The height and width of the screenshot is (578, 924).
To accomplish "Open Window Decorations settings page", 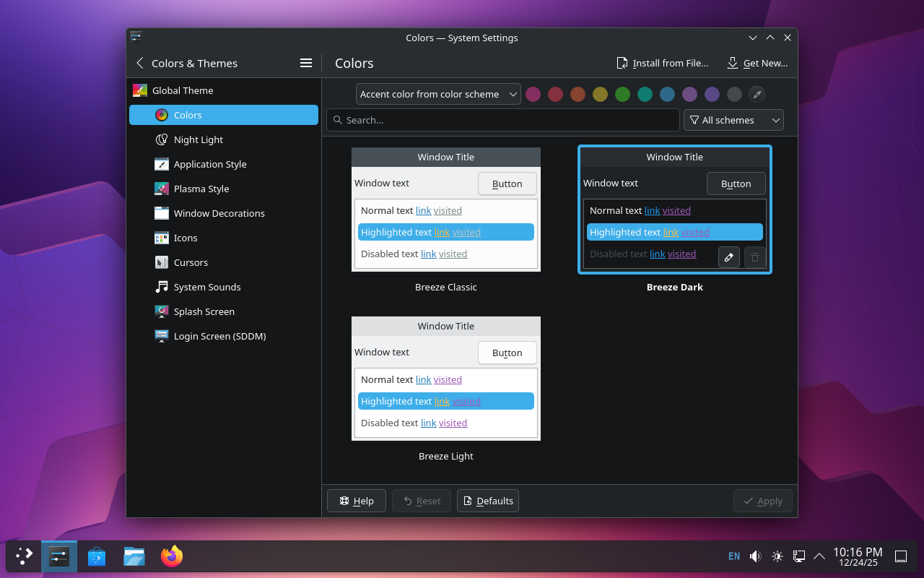I will tap(219, 213).
